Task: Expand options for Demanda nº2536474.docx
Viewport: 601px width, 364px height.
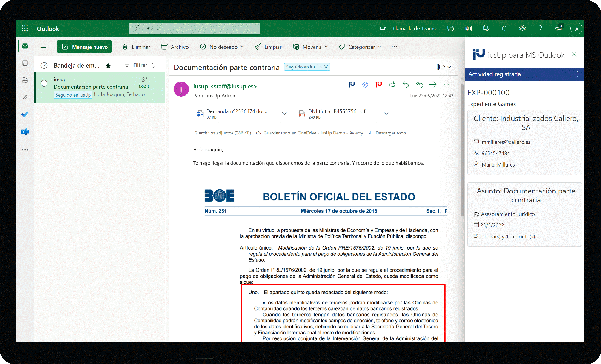Action: click(284, 114)
